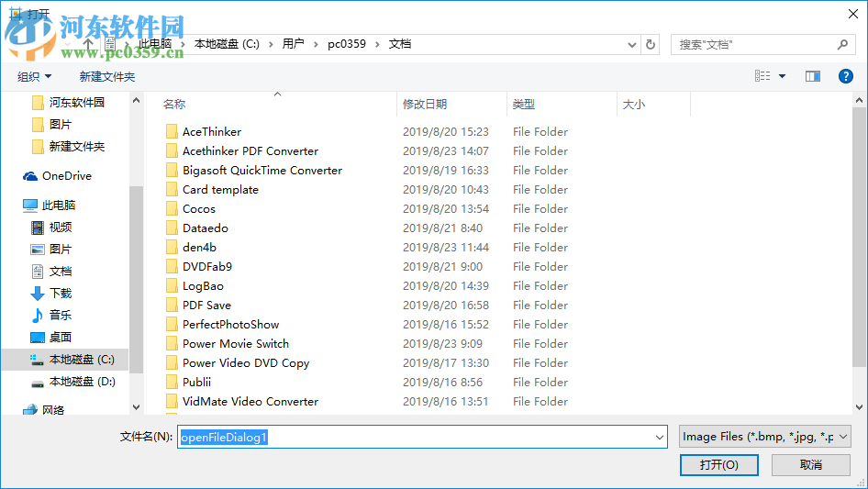Screen dimensions: 868x489
Task: Open 文档 in navigation pane
Action: pos(51,272)
